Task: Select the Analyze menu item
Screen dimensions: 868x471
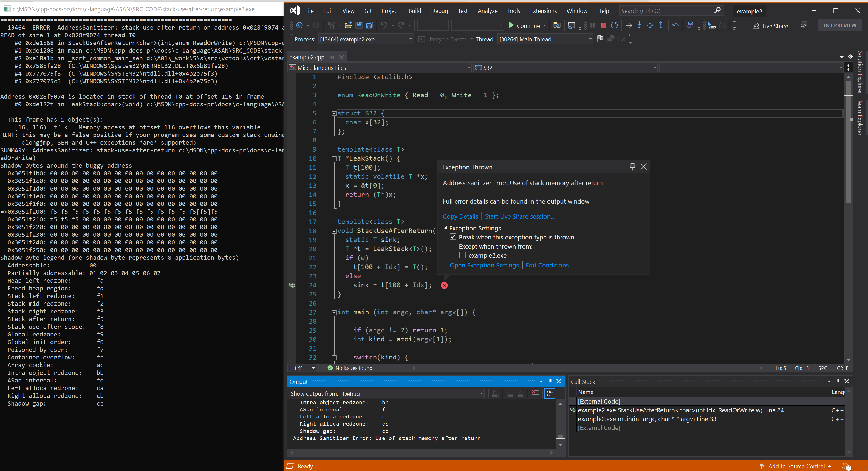Action: 486,10
